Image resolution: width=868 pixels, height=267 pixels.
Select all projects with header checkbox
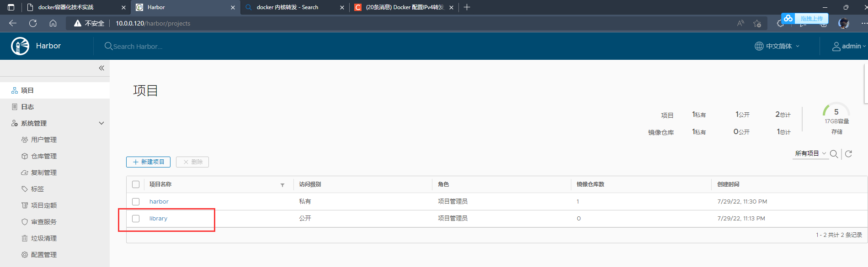pyautogui.click(x=136, y=184)
